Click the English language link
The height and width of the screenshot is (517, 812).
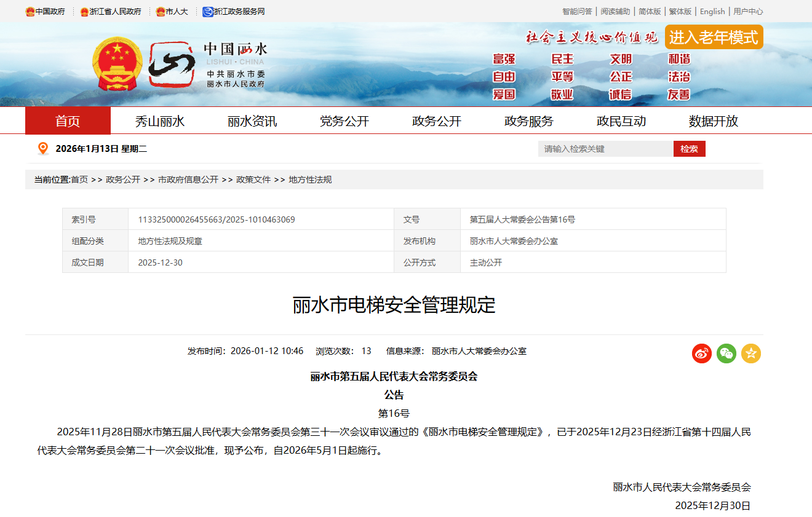point(712,12)
